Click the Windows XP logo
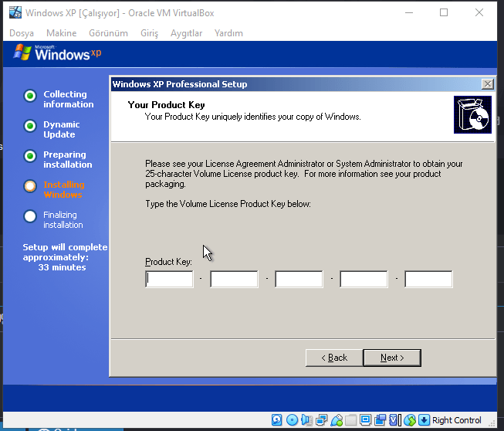 [57, 53]
